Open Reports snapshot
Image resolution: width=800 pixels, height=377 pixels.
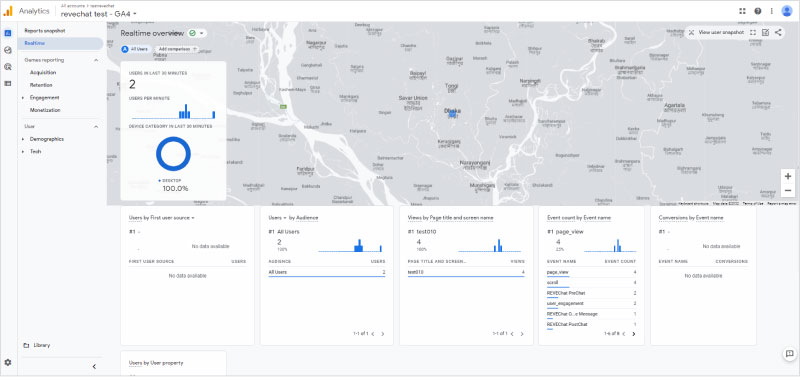coord(45,31)
